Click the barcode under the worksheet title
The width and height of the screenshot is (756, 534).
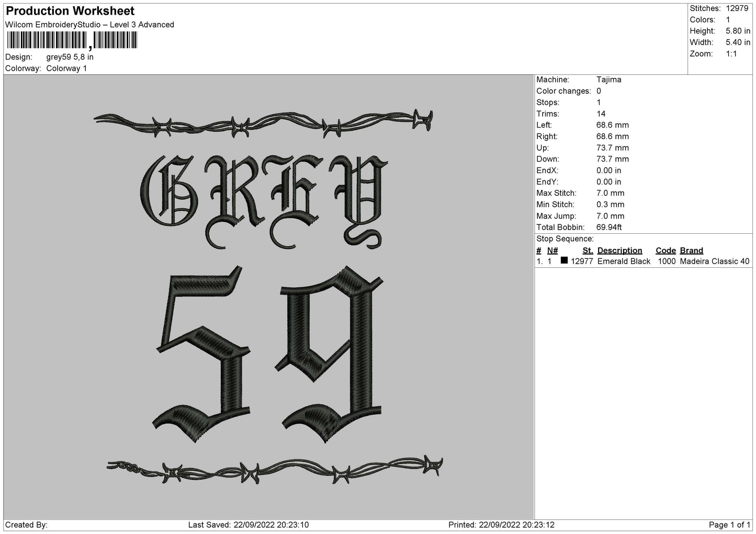coord(72,40)
